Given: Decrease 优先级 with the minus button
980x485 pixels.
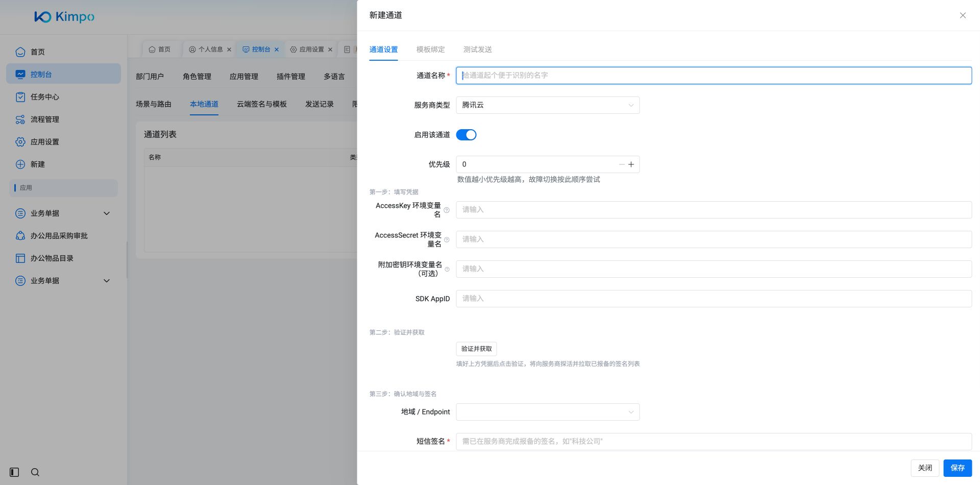Looking at the screenshot, I should coord(622,164).
